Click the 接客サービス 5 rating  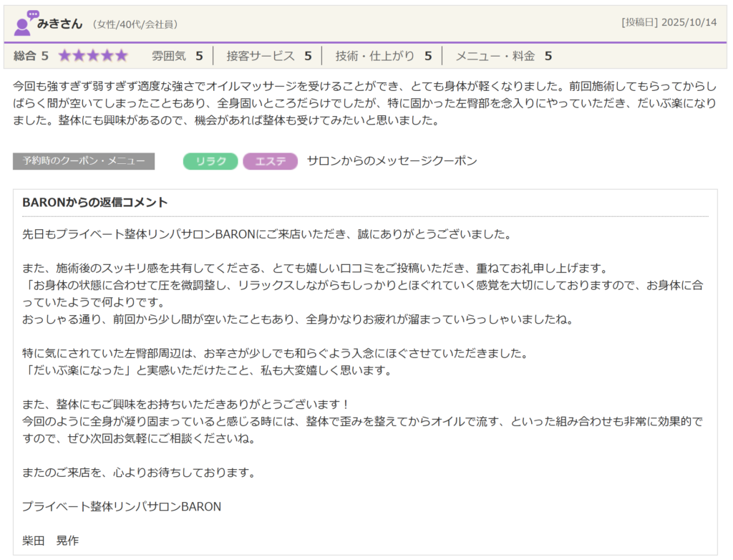[x=268, y=56]
